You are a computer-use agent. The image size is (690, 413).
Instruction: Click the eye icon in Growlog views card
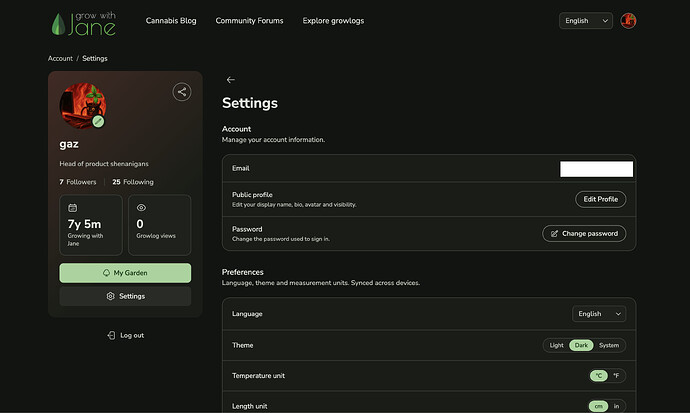[141, 208]
